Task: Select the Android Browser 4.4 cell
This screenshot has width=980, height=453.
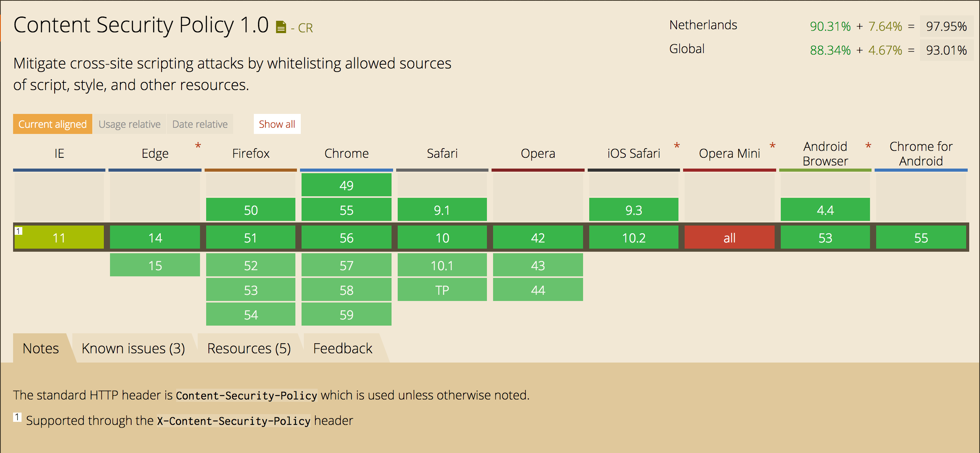Action: click(x=825, y=209)
